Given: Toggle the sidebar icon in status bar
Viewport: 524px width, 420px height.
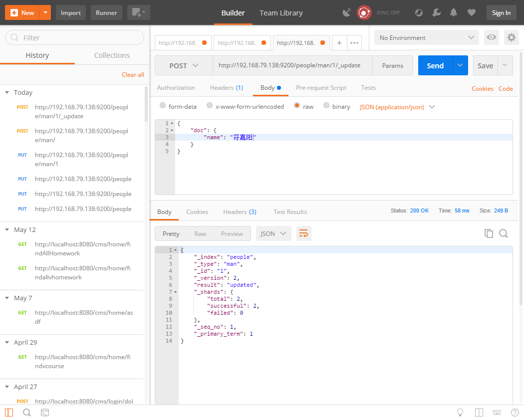Looking at the screenshot, I should [9, 413].
